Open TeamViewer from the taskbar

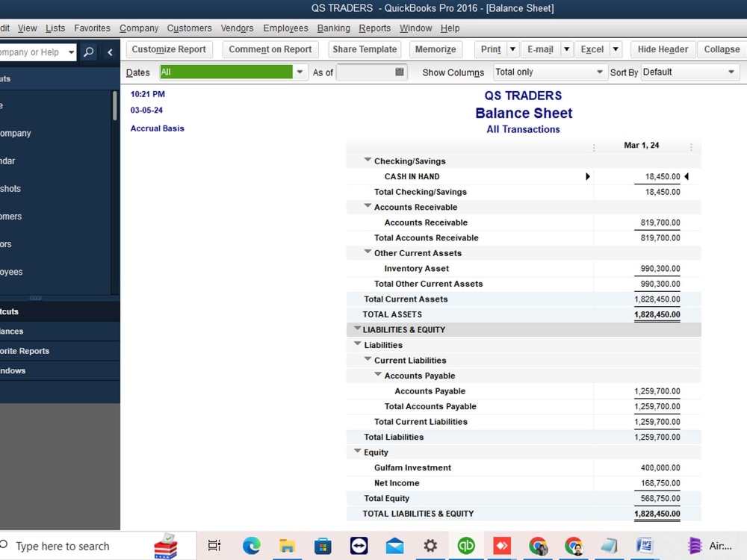click(x=359, y=546)
